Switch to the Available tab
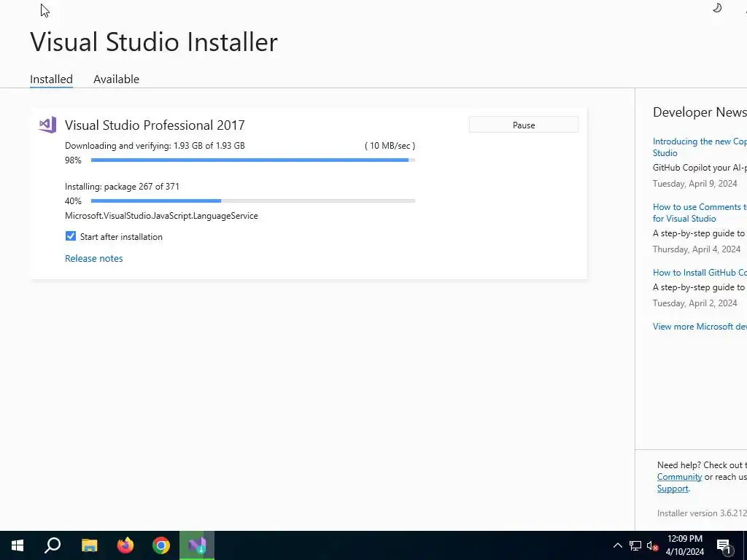The width and height of the screenshot is (747, 560). 116,79
